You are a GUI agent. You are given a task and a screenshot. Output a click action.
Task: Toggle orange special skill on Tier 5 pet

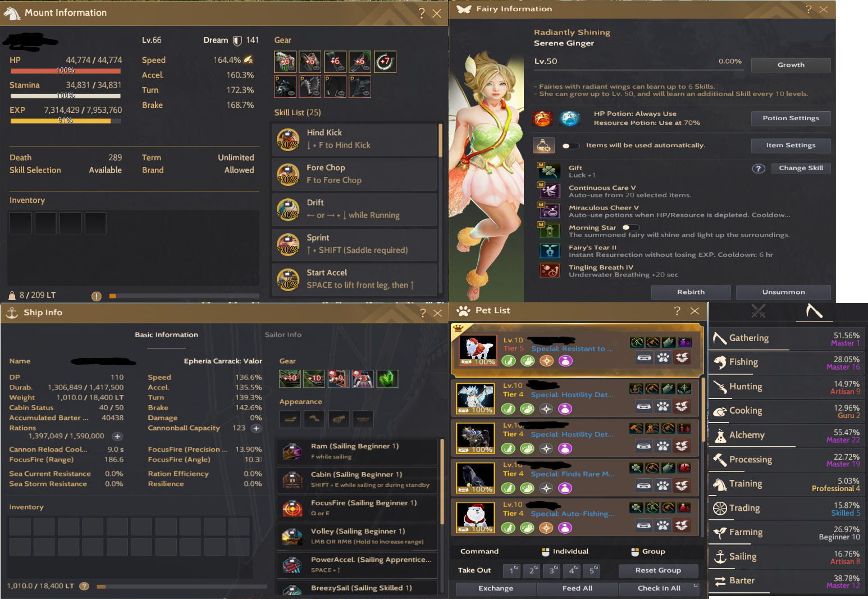tap(546, 361)
